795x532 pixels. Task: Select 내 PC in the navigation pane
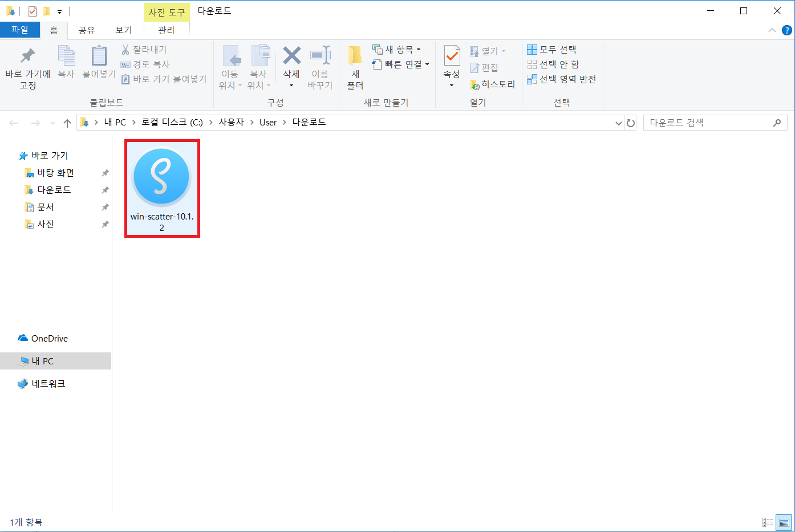click(55, 361)
